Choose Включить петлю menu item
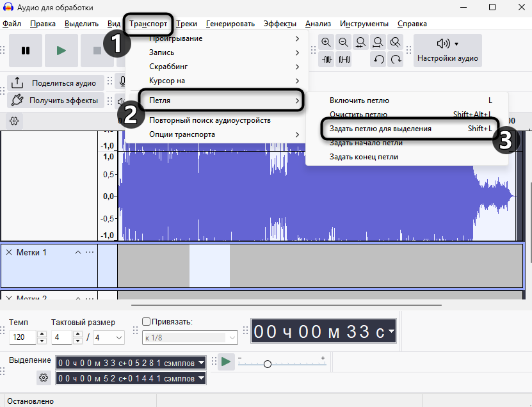 tap(407, 100)
